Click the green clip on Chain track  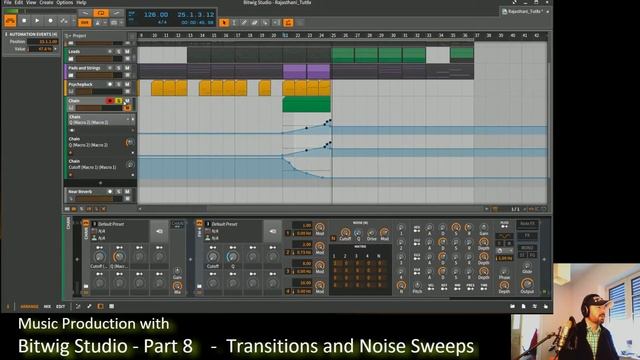click(x=306, y=104)
